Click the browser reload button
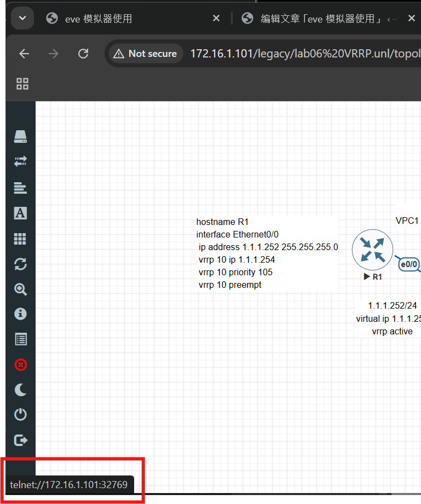Viewport: 421px width, 504px height. (83, 54)
